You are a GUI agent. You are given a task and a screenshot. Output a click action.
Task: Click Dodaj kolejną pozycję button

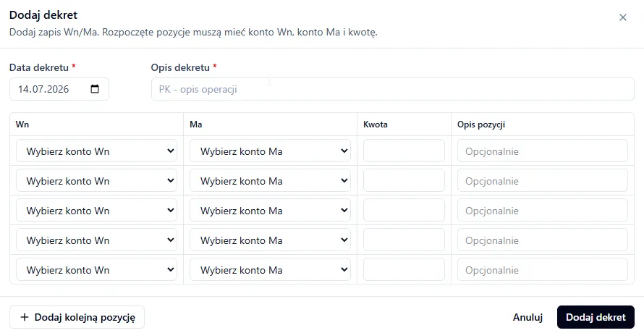tap(77, 317)
